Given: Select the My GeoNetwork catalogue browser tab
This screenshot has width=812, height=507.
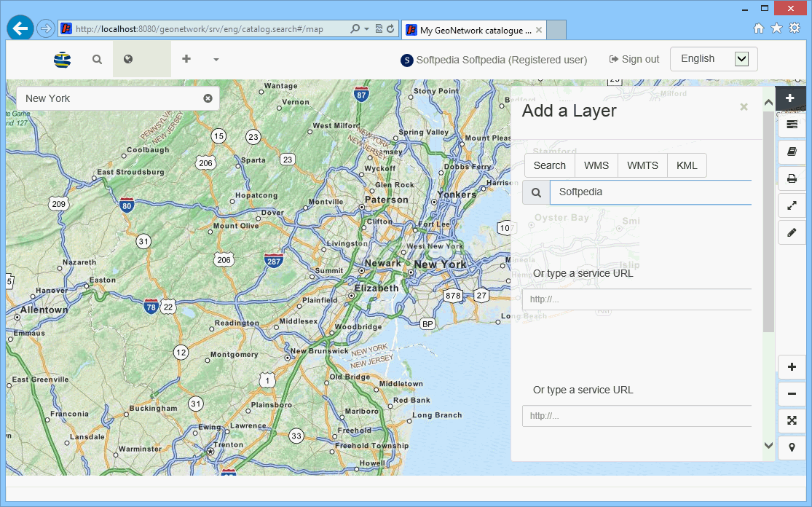Looking at the screenshot, I should 475,30.
